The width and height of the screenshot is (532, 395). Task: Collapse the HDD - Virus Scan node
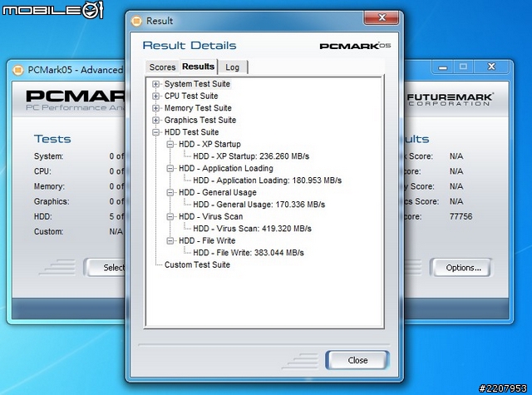[x=170, y=216]
